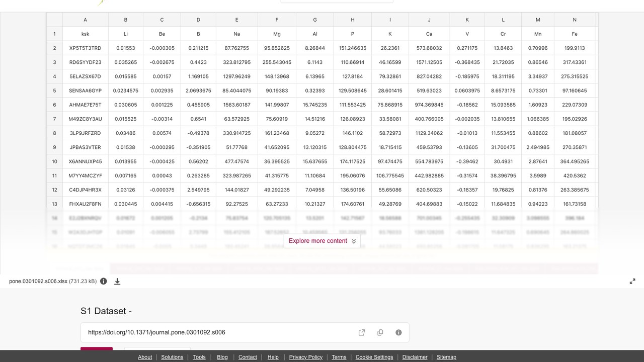Open the Disclaimer footer link
Screen dimensions: 644x362
click(x=415, y=357)
